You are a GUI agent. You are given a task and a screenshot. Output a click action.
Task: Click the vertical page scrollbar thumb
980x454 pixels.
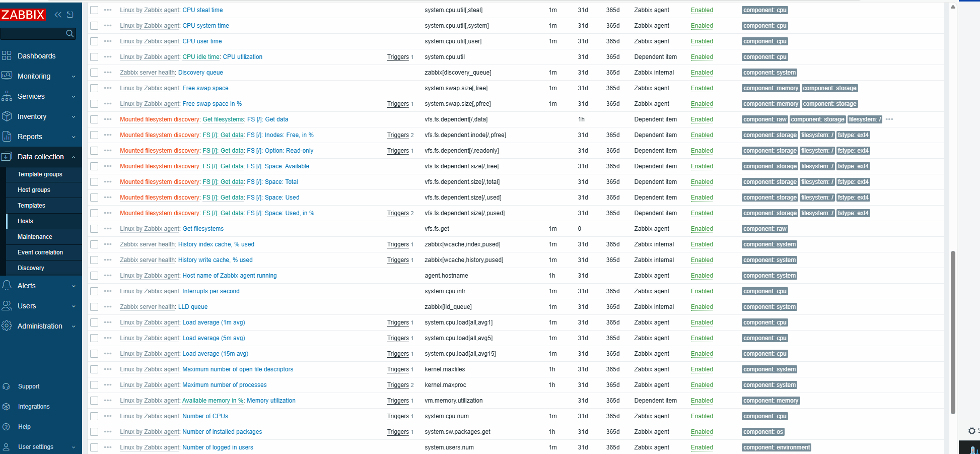[x=953, y=333]
